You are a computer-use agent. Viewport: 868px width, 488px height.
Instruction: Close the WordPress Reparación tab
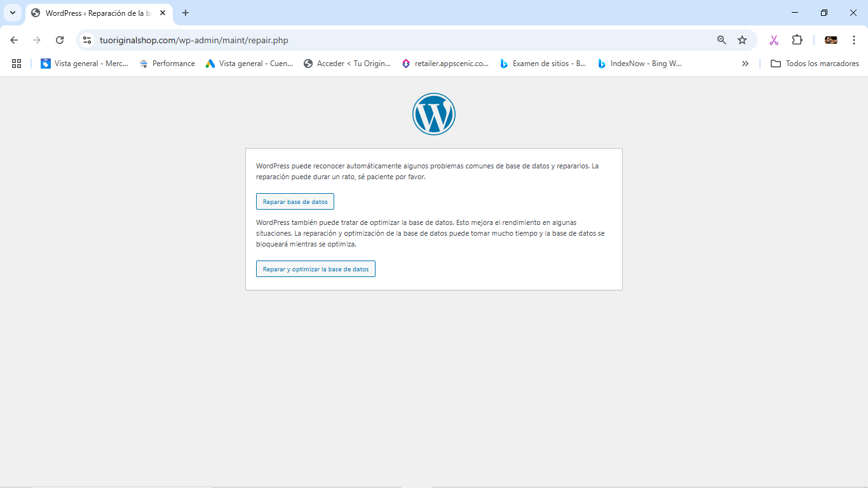[x=163, y=13]
